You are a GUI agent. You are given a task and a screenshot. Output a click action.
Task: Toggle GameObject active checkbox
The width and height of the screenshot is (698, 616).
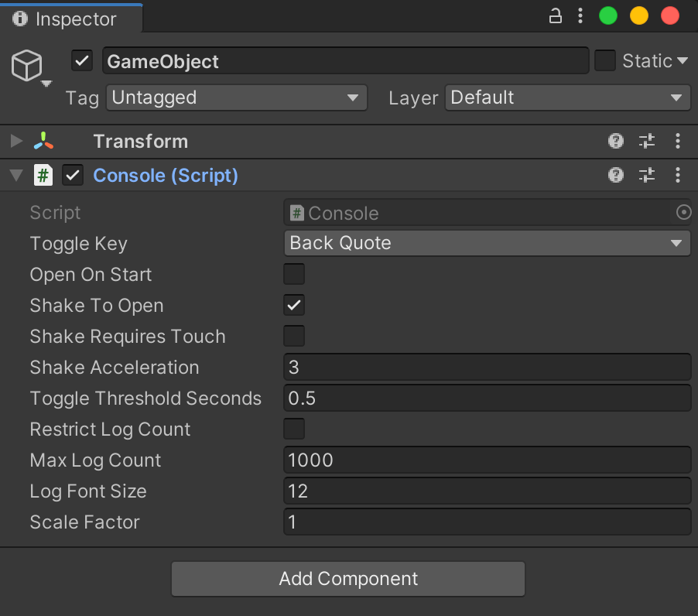tap(82, 61)
